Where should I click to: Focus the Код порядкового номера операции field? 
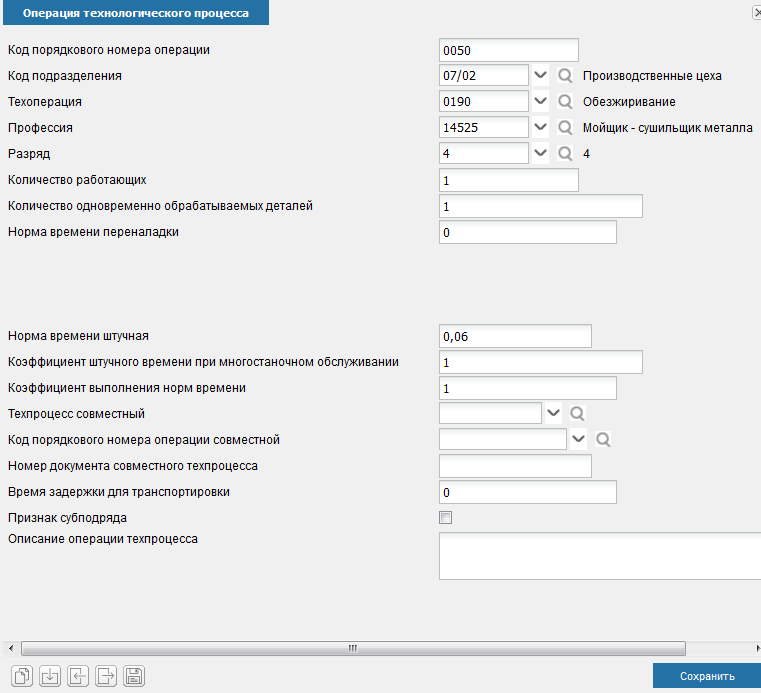click(509, 50)
